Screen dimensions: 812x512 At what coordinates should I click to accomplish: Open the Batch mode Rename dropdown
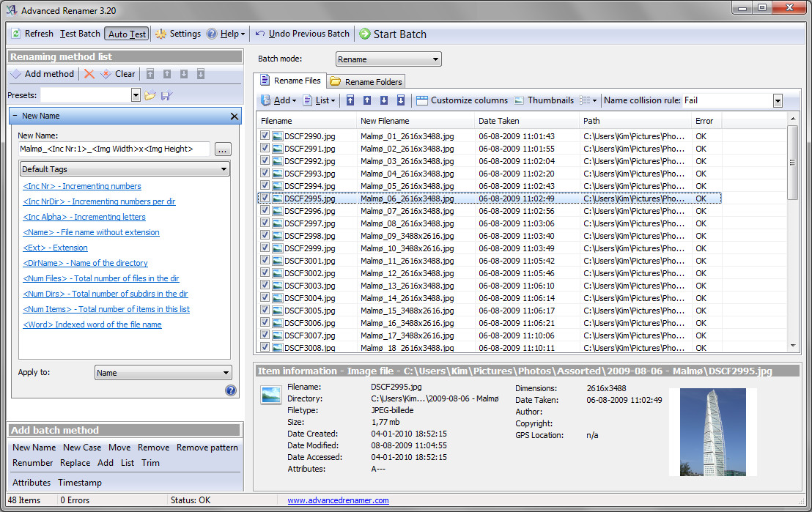pos(388,59)
